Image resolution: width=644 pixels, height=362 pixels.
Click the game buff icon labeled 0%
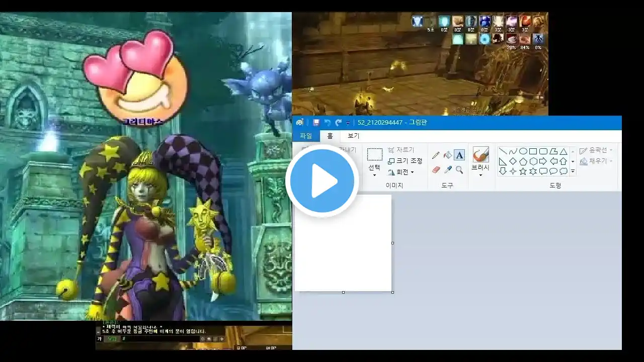pos(538,39)
